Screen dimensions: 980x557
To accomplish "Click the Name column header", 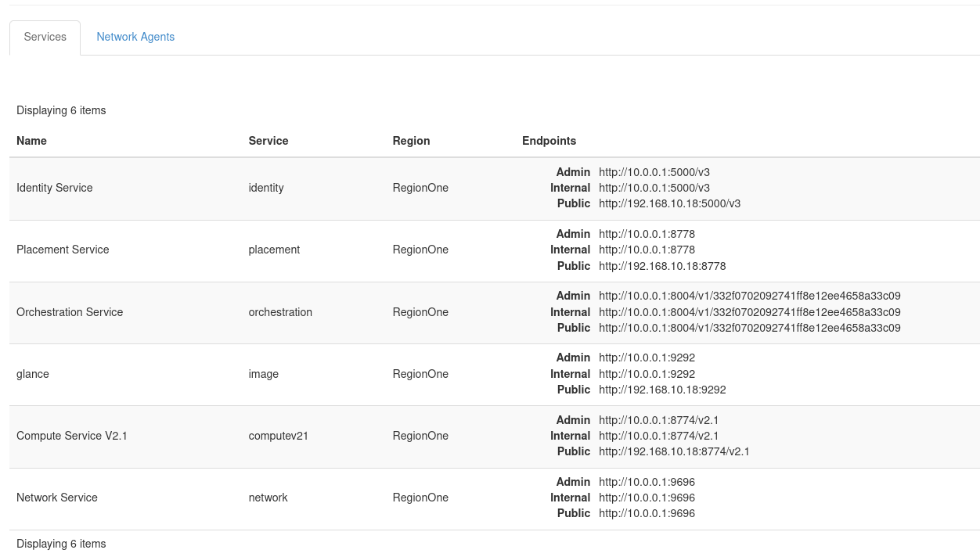I will click(x=31, y=141).
